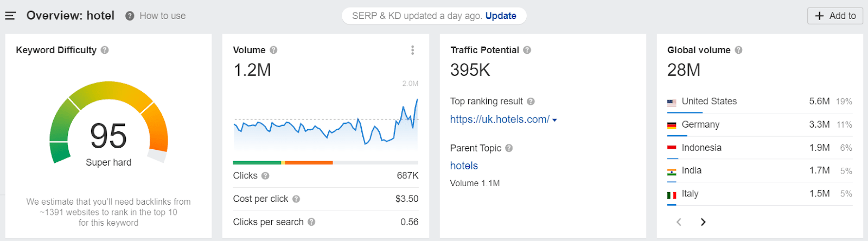The image size is (868, 241).
Task: Click help icon beside Parent Topic
Action: [x=509, y=148]
